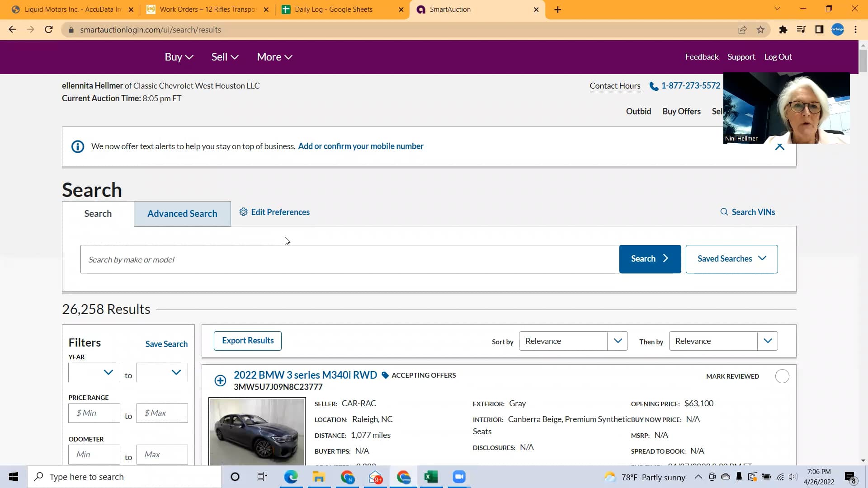Image resolution: width=868 pixels, height=488 pixels.
Task: Open the 2022 BMW 3 series M340i listing
Action: (x=305, y=375)
